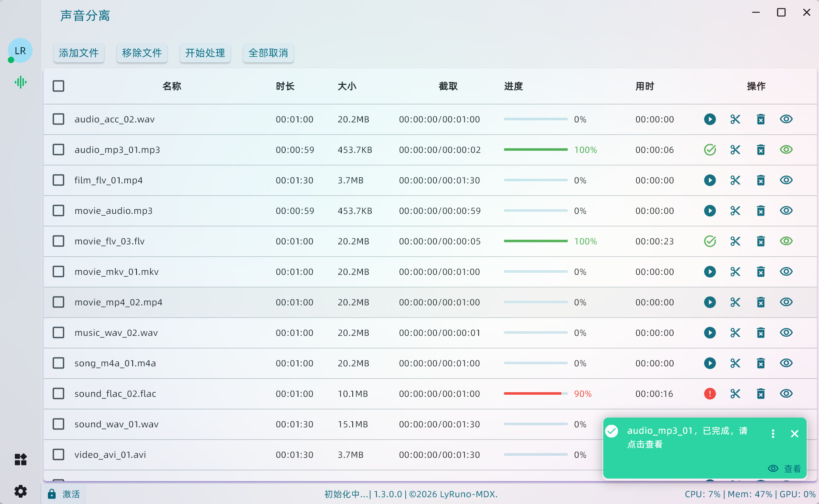Dismiss the audio_mp3_01 completion toast

click(794, 434)
